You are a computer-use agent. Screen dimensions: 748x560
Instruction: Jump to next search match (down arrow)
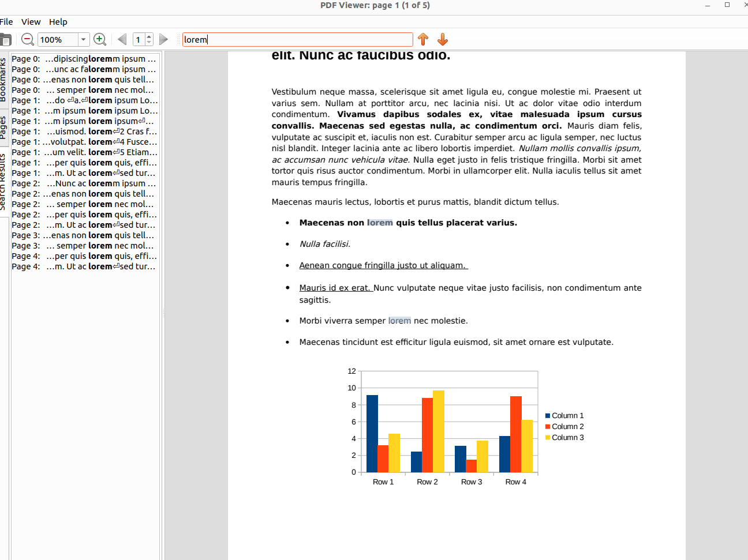pyautogui.click(x=443, y=39)
